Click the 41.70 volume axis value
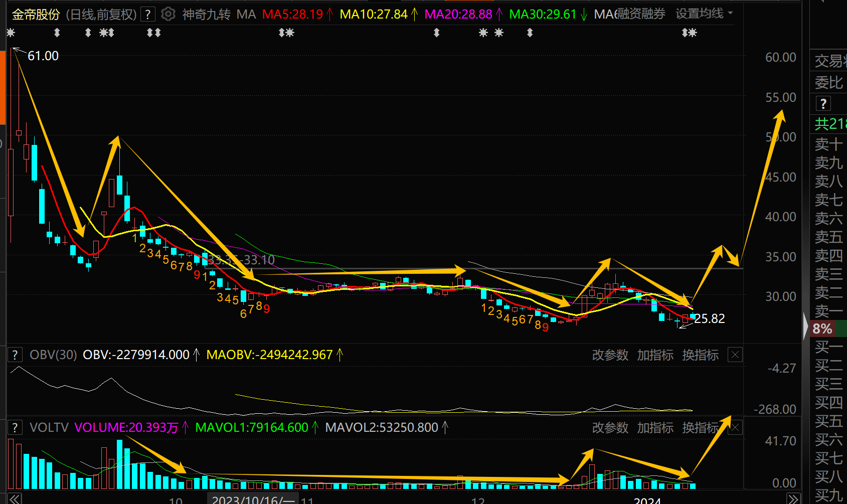This screenshot has width=847, height=504. coord(780,441)
